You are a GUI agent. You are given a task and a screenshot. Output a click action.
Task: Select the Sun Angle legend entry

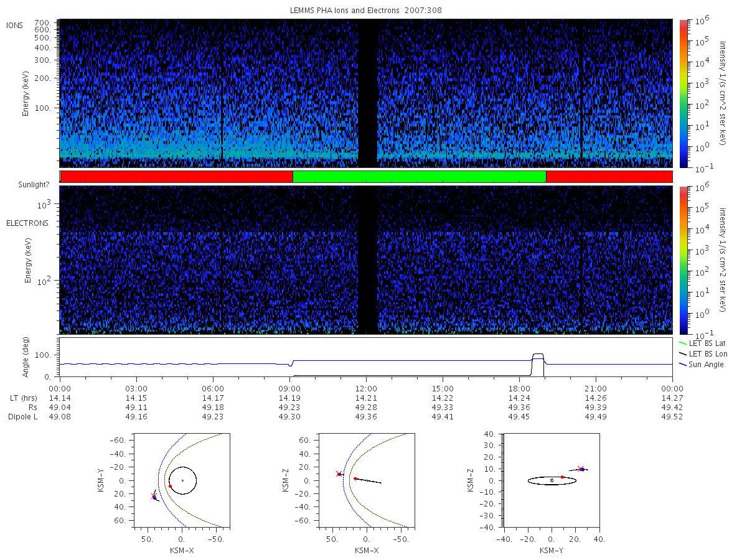(702, 364)
